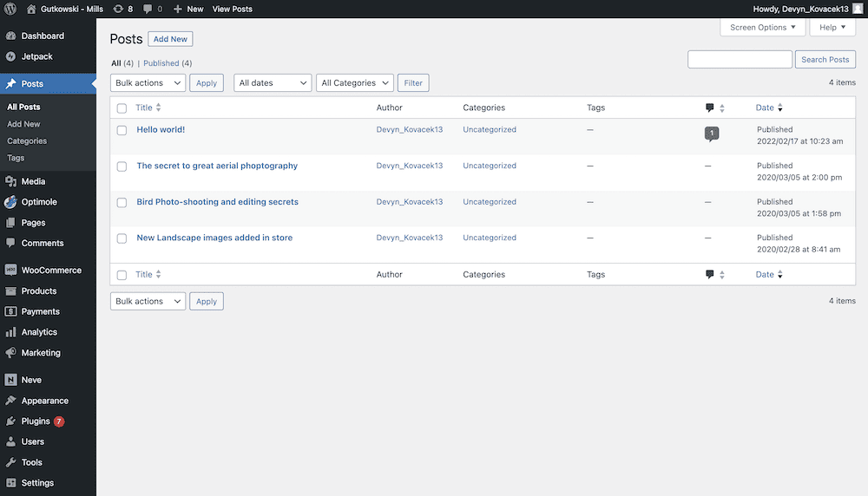
Task: Check the New Landscape images post checkbox
Action: (x=122, y=238)
